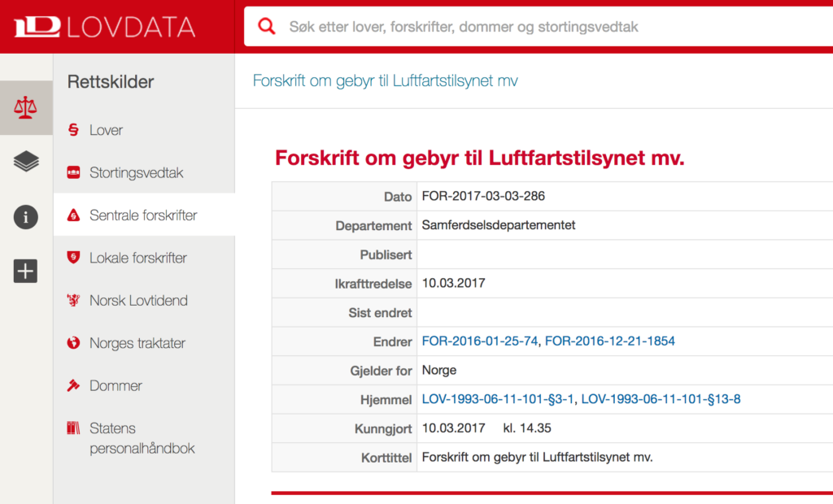Click the red search magnifier icon
The image size is (833, 504).
267,27
